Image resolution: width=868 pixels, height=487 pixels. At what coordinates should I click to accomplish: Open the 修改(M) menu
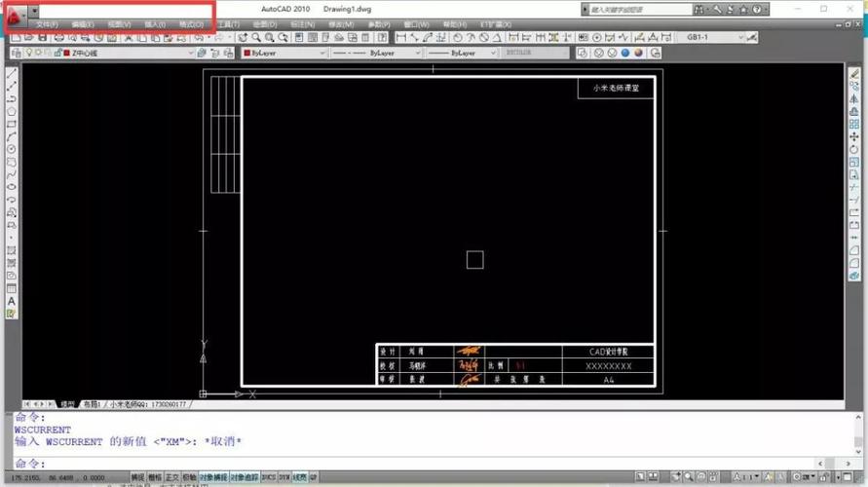point(341,25)
